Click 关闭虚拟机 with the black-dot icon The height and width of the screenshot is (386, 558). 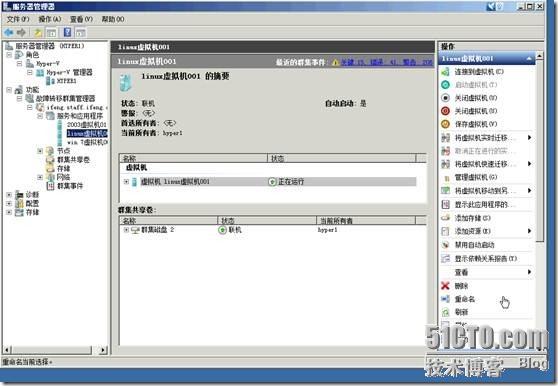pyautogui.click(x=446, y=98)
